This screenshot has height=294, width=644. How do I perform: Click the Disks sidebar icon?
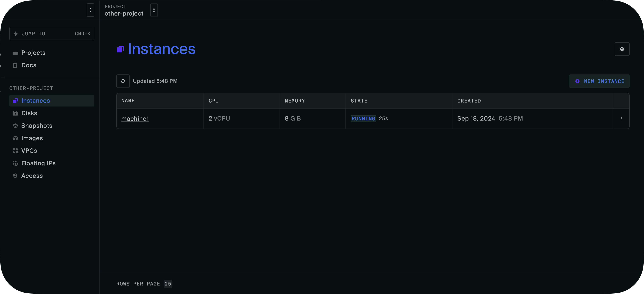click(x=15, y=113)
